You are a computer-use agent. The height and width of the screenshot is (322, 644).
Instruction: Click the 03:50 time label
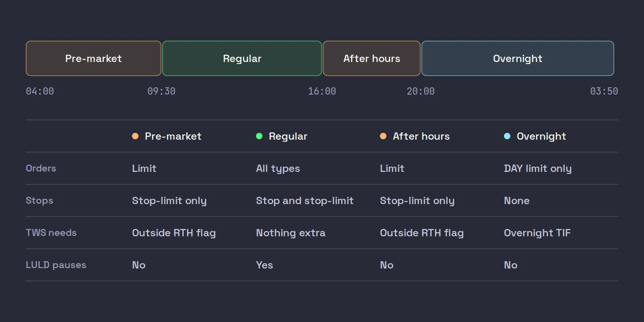[x=604, y=91]
